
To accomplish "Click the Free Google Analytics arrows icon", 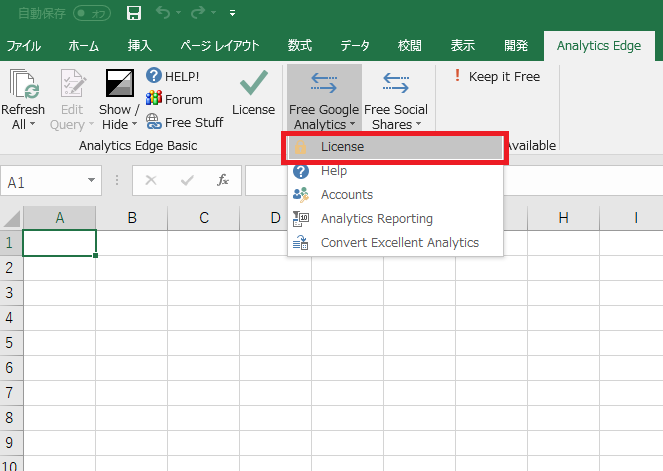I will [324, 83].
